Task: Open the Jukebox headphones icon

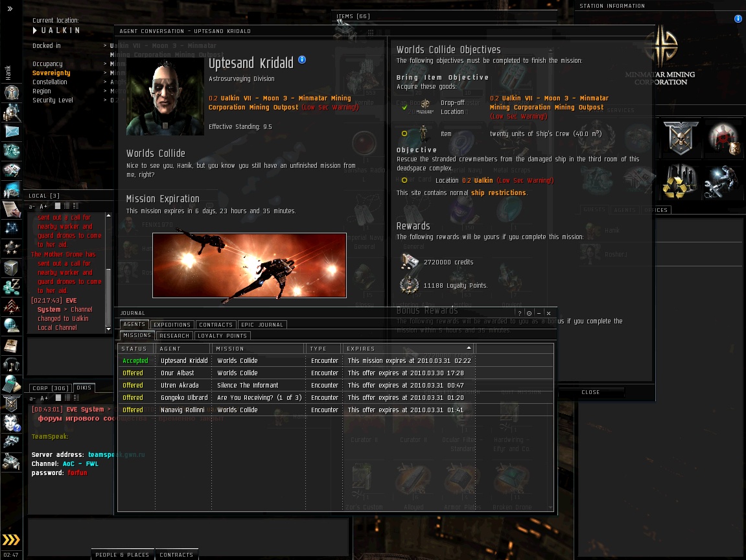Action: (12, 364)
